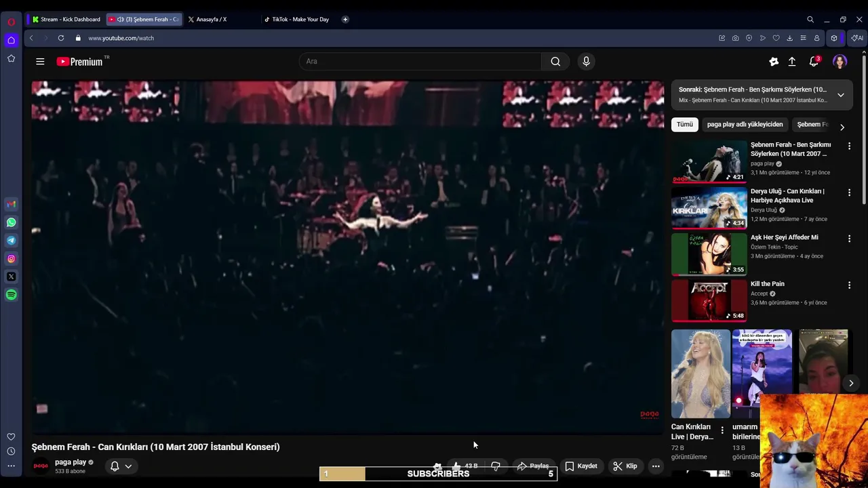Click the YouTube search magnifier button
The width and height of the screenshot is (868, 488).
555,62
